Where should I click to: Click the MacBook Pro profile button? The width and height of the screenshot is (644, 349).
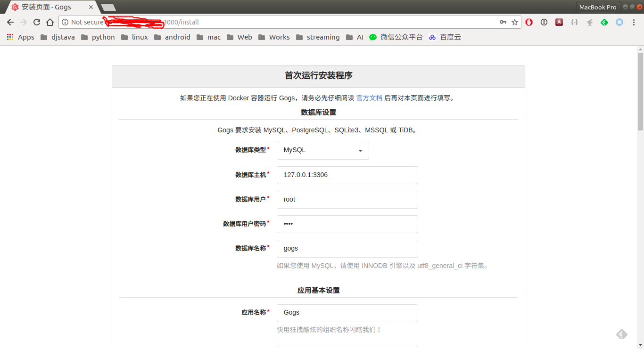(598, 7)
